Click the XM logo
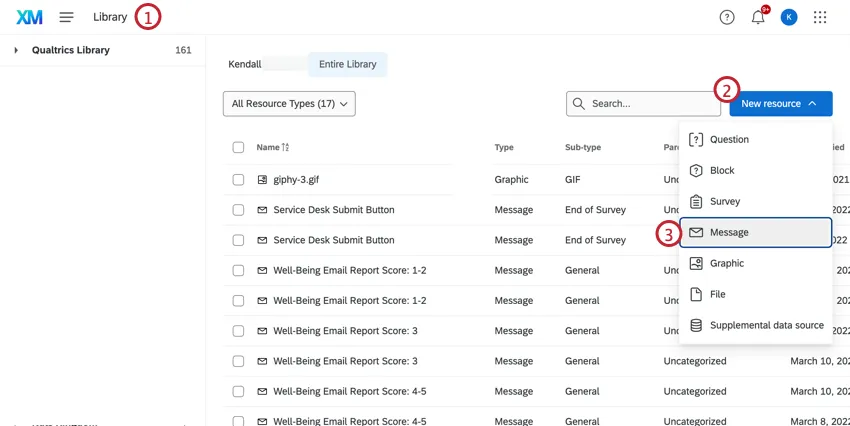850x426 pixels. (29, 17)
